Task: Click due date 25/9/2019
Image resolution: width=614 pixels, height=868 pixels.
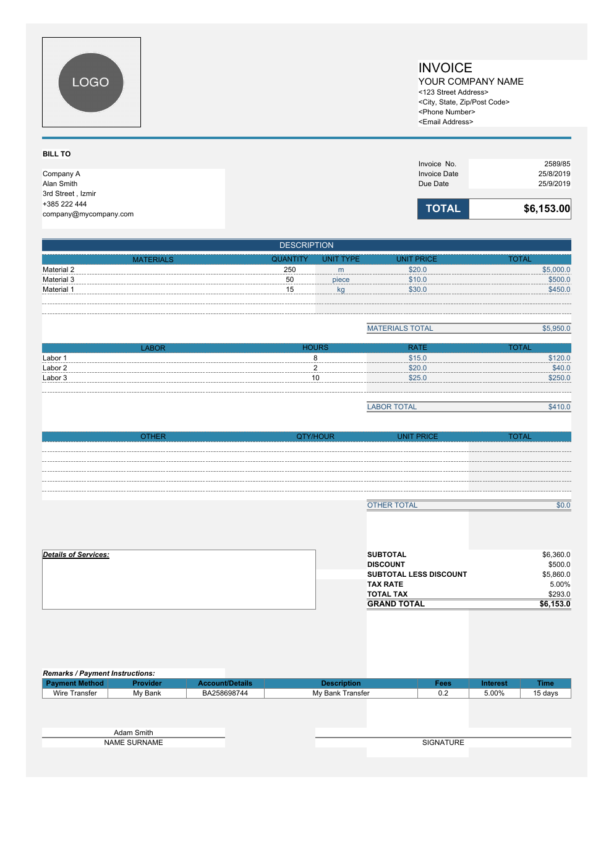Action: [554, 184]
